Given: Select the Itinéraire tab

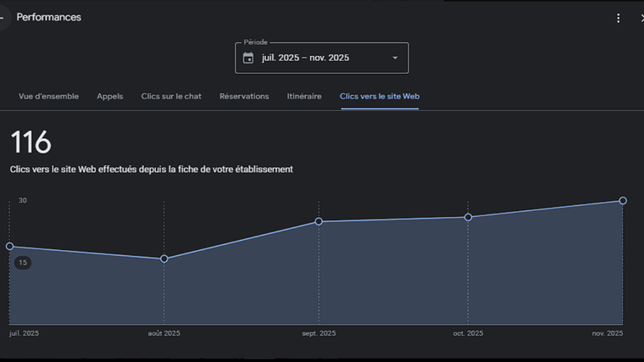Looking at the screenshot, I should (304, 97).
